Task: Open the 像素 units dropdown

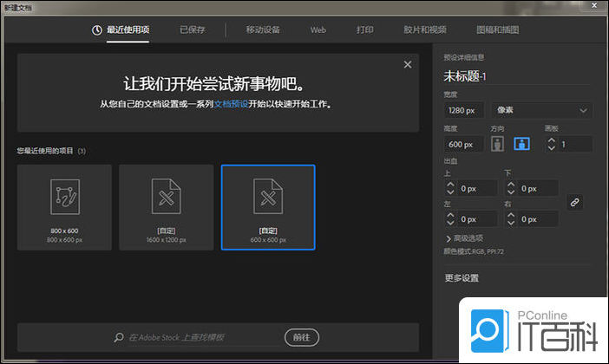Action: 541,110
